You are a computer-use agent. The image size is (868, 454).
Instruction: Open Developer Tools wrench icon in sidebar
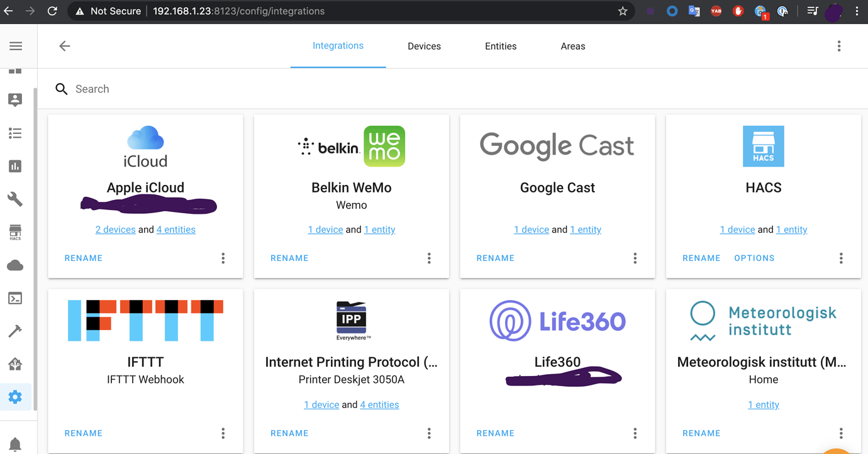15,199
